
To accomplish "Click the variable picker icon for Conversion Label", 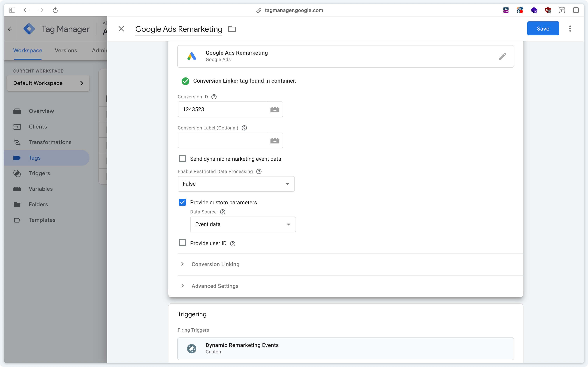I will pyautogui.click(x=275, y=140).
